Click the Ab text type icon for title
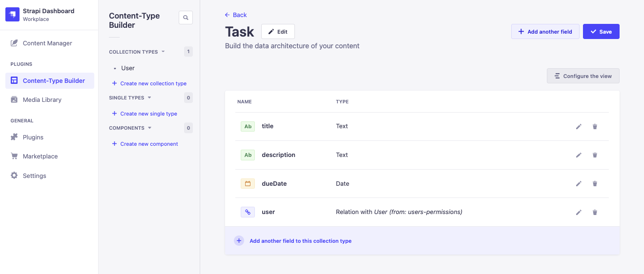Screen dimensions: 644x274 click(248, 126)
